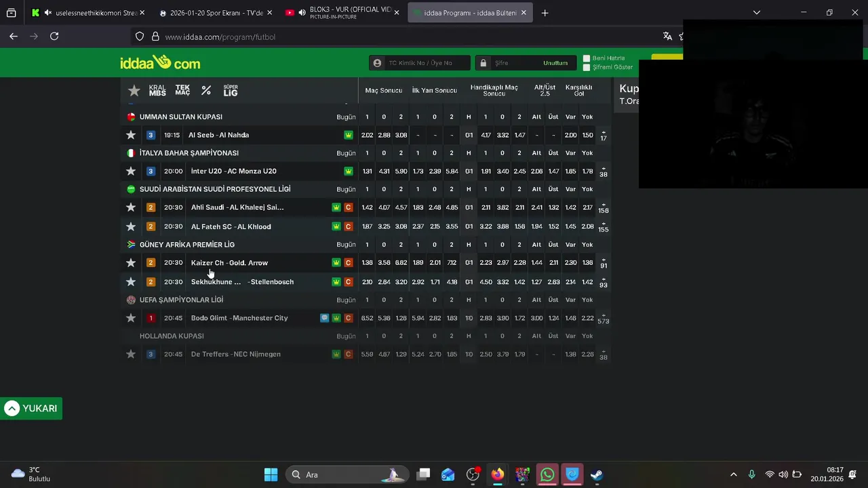
Task: Expand 38 more markets for Inter U20
Action: click(604, 171)
